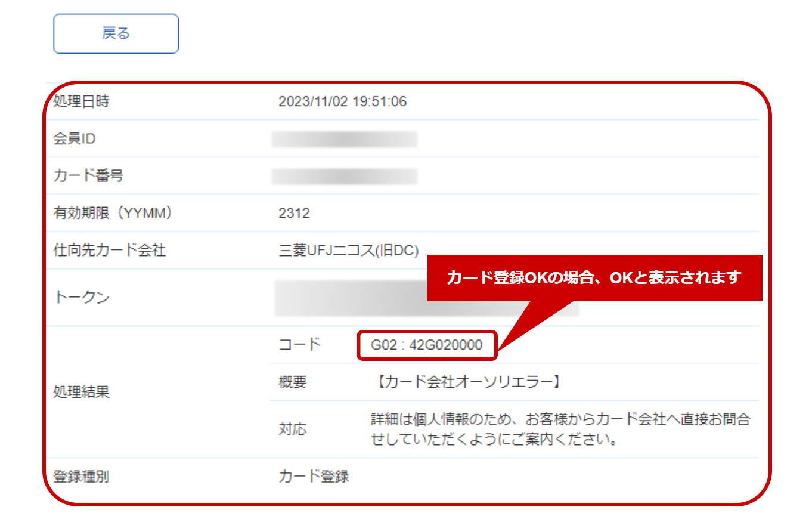The image size is (812, 519).
Task: Select the カード登録 value
Action: tap(314, 477)
